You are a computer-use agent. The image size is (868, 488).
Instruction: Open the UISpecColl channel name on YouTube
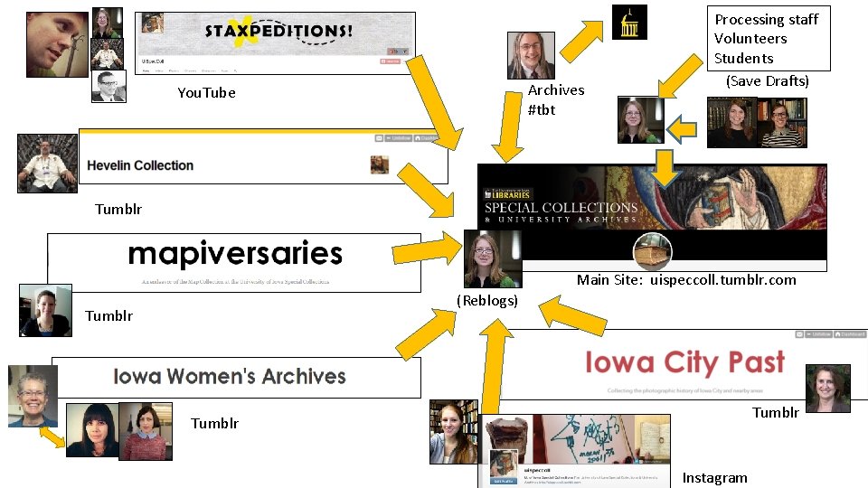click(153, 61)
